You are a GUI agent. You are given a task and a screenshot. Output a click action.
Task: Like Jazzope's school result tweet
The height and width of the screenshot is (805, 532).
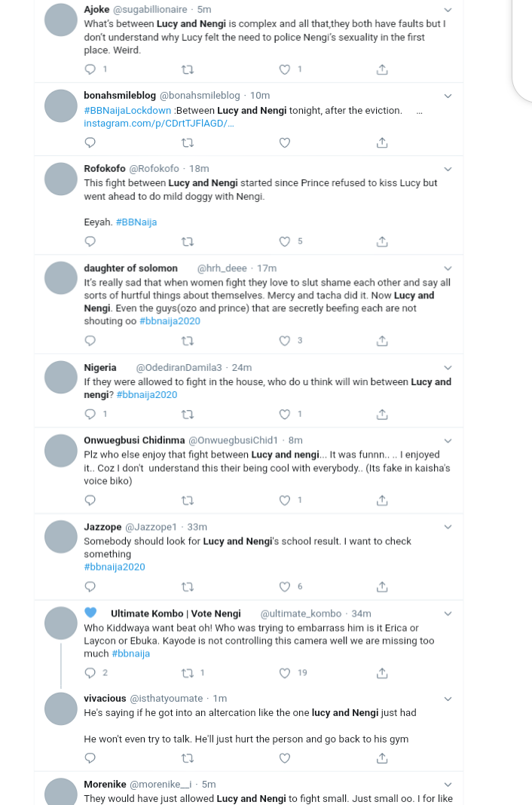click(x=285, y=586)
